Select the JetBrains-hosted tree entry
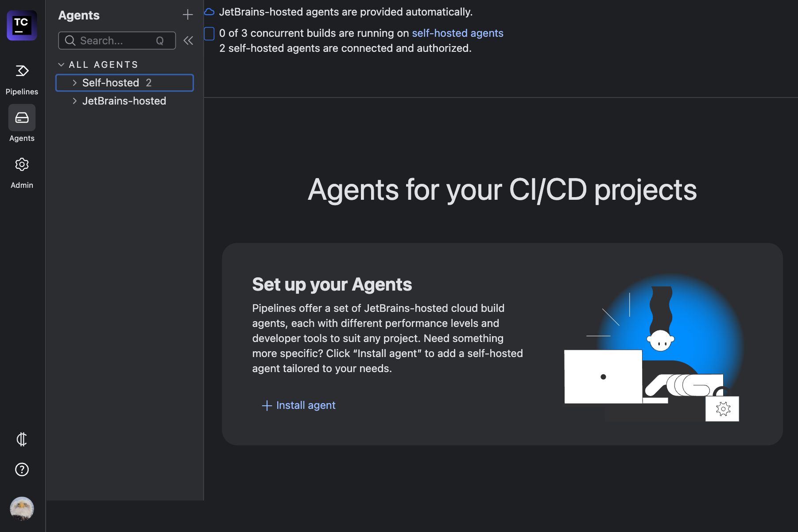This screenshot has height=532, width=798. point(124,101)
